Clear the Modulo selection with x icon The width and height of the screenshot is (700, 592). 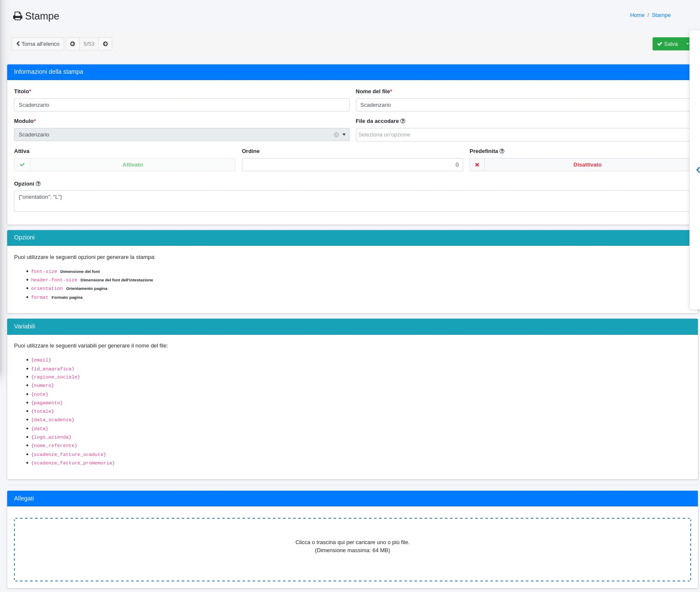(336, 135)
